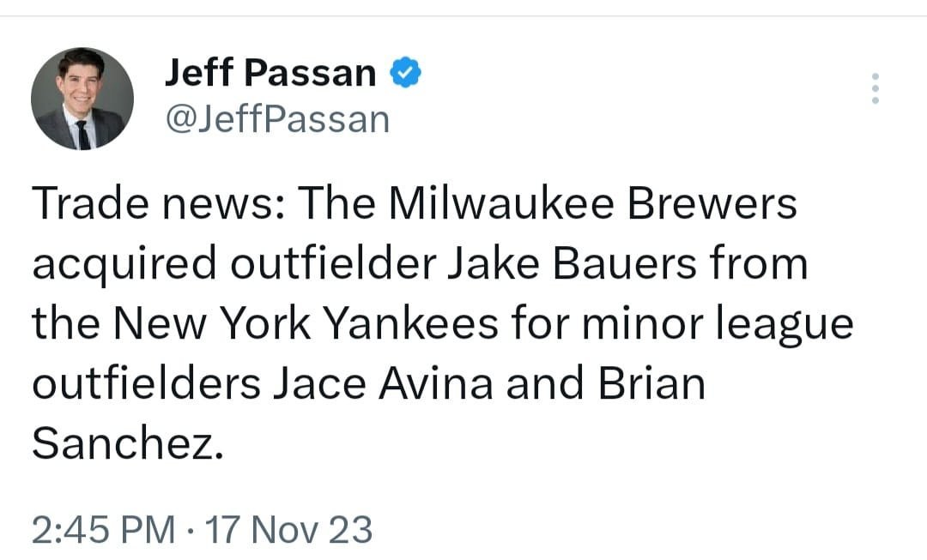Open the @JeffPassan handle link
Screen dimensions: 927x560
(276, 119)
